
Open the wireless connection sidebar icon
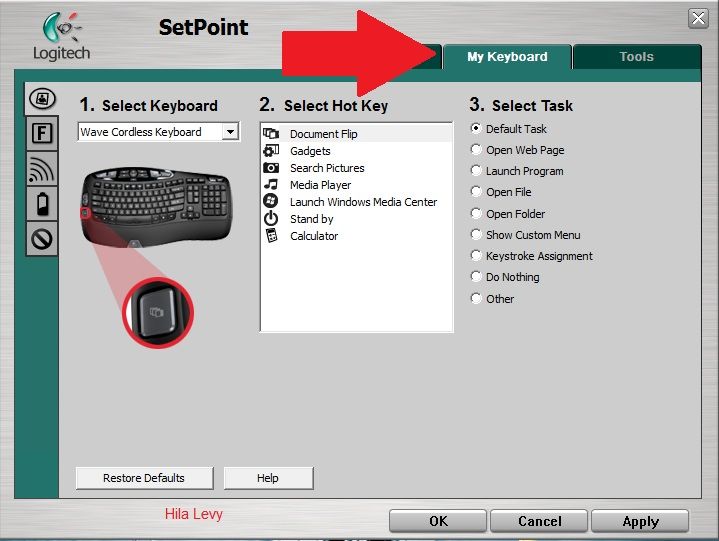[x=42, y=169]
